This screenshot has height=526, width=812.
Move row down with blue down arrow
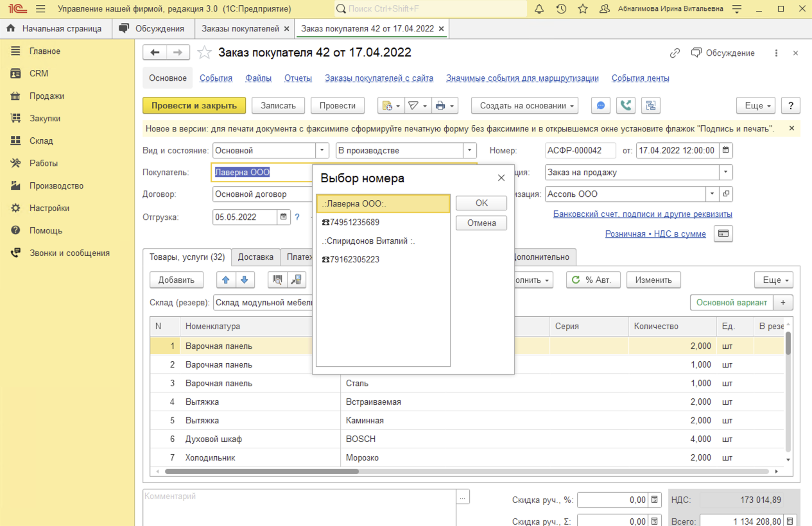tap(245, 280)
